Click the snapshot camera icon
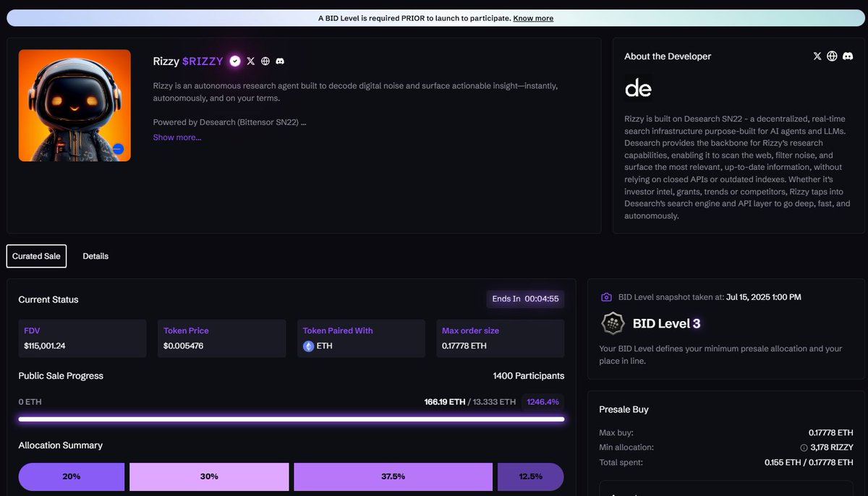 [x=606, y=297]
